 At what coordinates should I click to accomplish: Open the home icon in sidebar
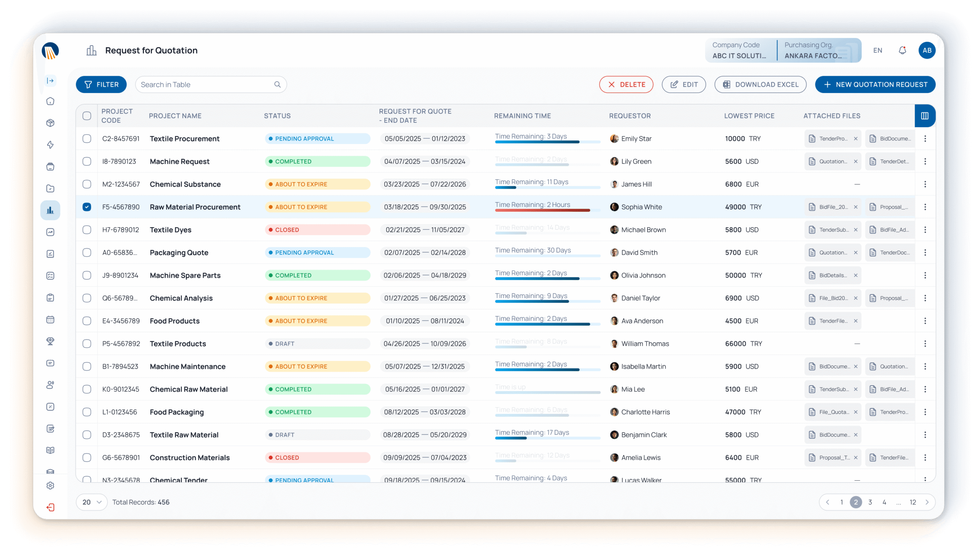(50, 101)
